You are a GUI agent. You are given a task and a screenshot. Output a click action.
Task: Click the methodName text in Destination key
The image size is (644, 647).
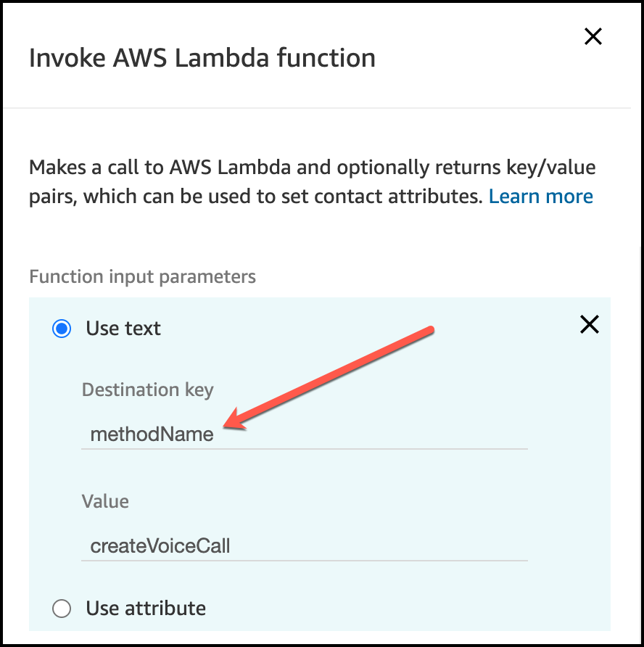(x=152, y=434)
